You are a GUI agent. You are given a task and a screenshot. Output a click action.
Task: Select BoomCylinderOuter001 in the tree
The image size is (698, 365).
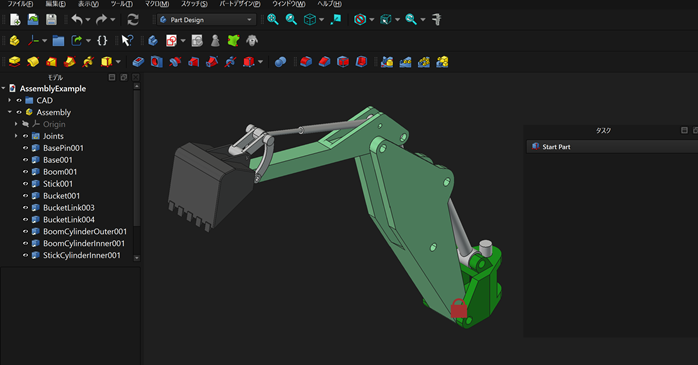click(x=85, y=231)
